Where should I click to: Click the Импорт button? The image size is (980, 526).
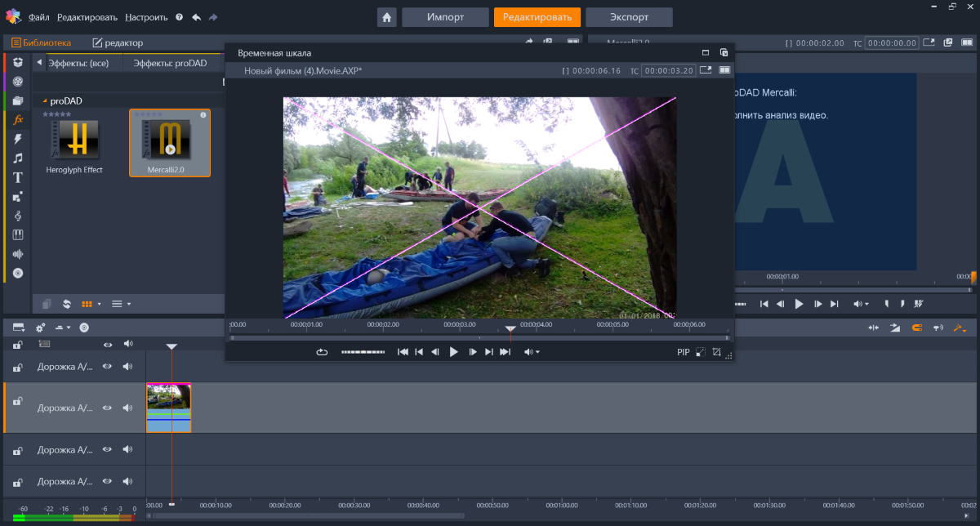[x=445, y=17]
